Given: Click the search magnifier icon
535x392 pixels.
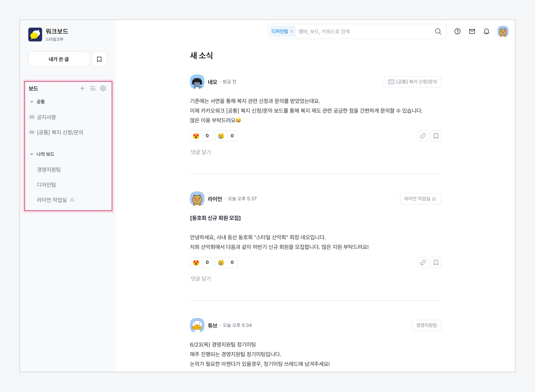Looking at the screenshot, I should click(x=438, y=32).
